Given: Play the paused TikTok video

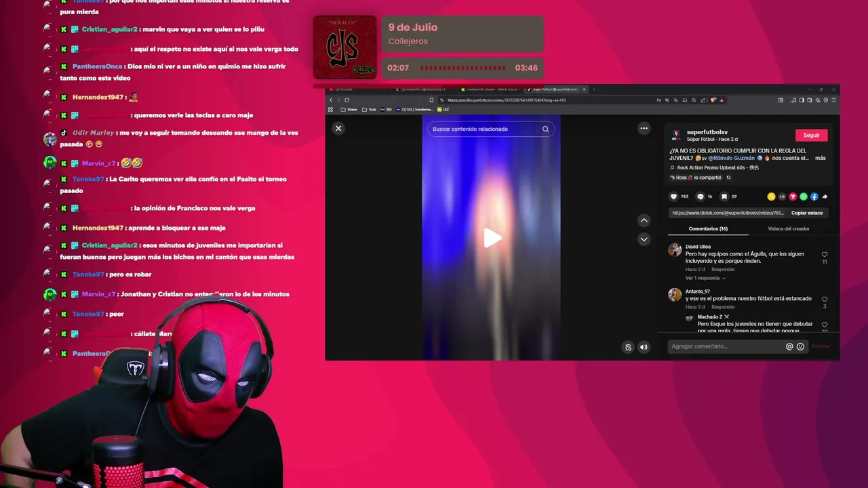Looking at the screenshot, I should click(x=492, y=238).
